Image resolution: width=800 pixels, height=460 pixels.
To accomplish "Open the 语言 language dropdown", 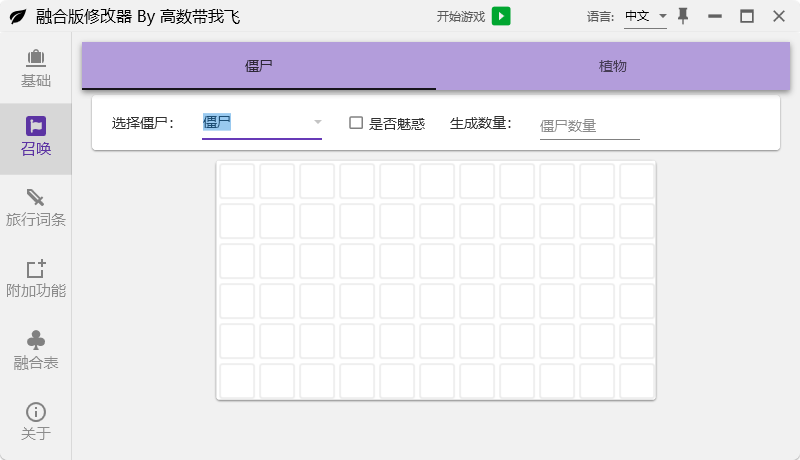I will 645,16.
